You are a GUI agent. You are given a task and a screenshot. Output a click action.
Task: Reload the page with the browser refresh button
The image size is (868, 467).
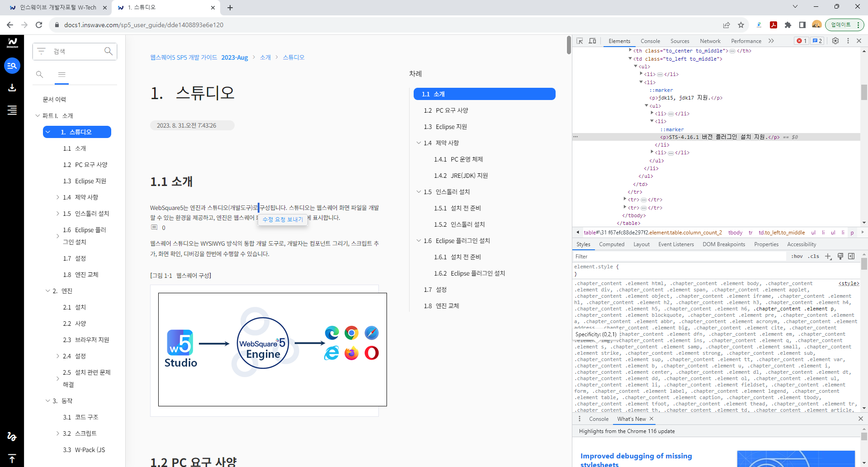coord(39,25)
